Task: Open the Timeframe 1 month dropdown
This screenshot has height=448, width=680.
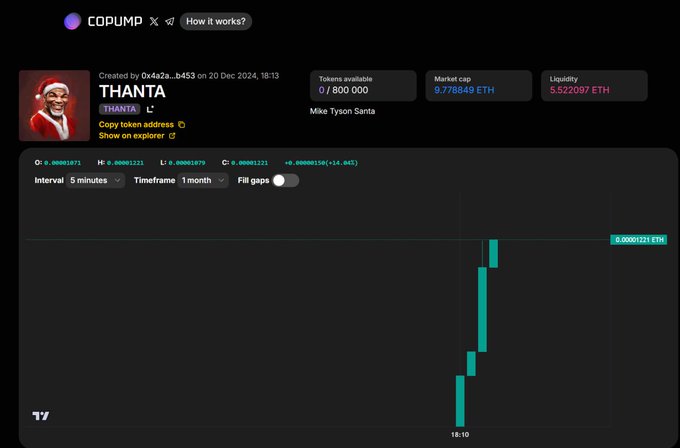Action: tap(203, 180)
